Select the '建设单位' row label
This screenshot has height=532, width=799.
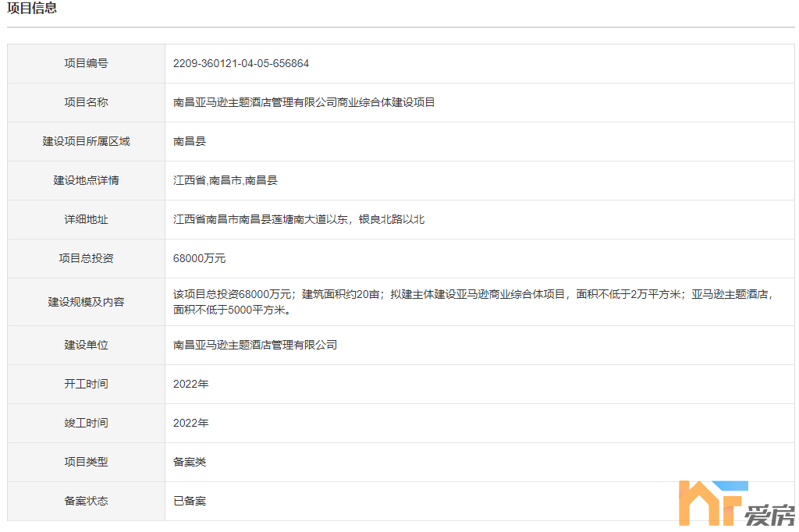[x=86, y=345]
